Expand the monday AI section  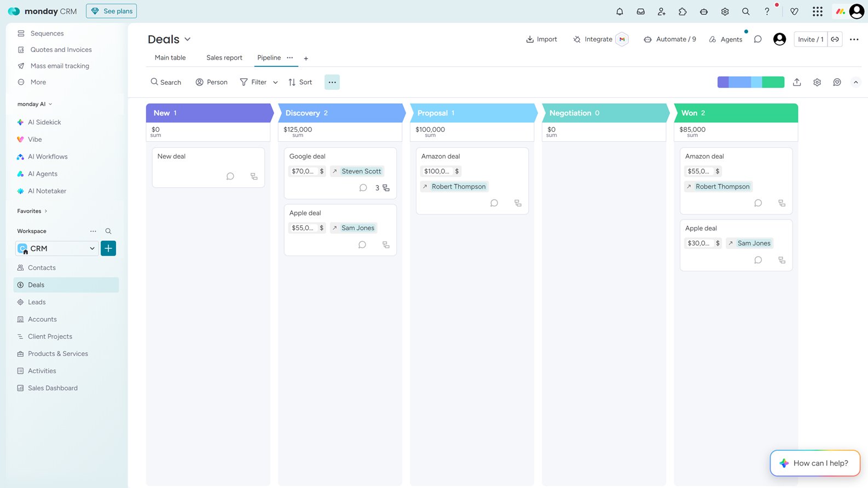click(x=34, y=104)
